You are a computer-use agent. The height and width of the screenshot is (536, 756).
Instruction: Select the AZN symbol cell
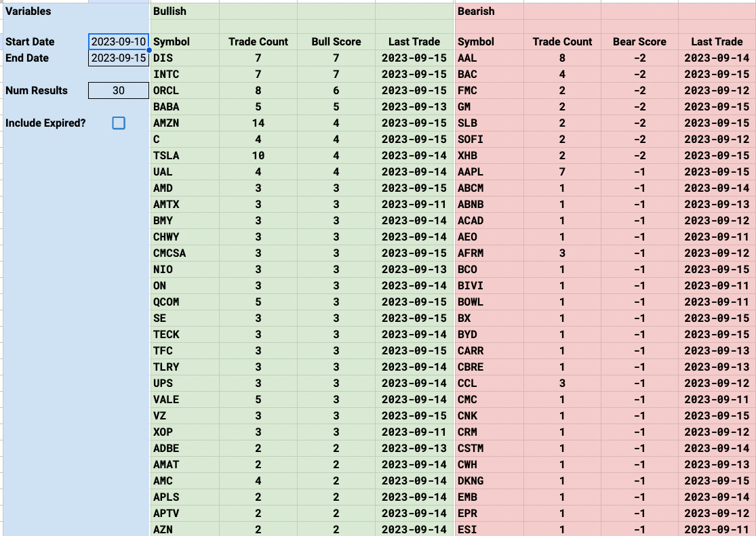184,529
